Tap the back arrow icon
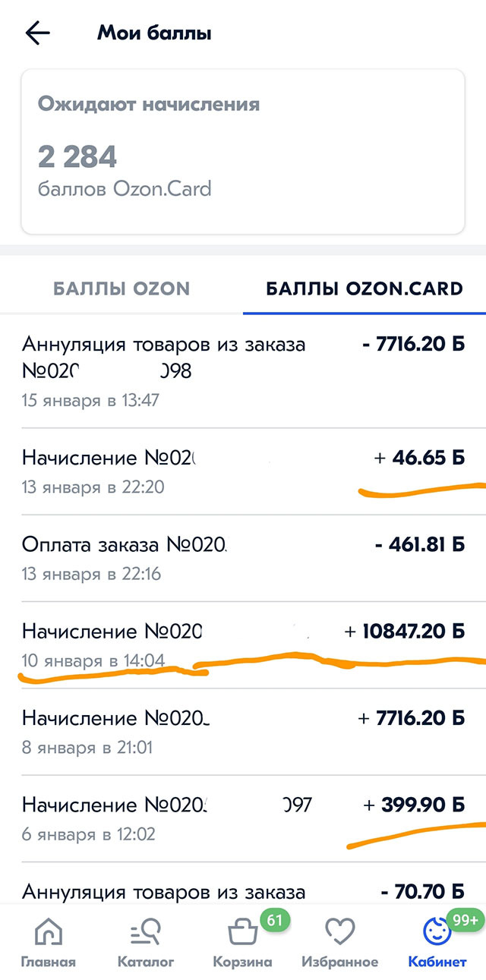The width and height of the screenshot is (486, 980). [x=37, y=33]
